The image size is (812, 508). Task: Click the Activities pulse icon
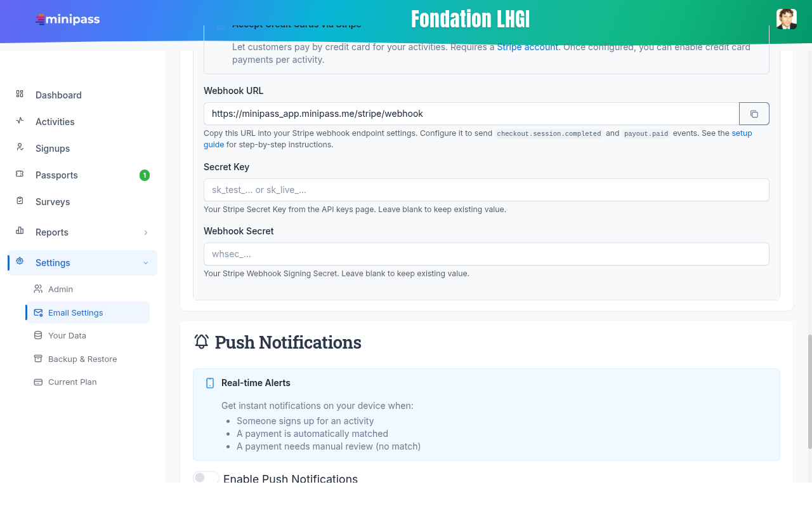(20, 121)
